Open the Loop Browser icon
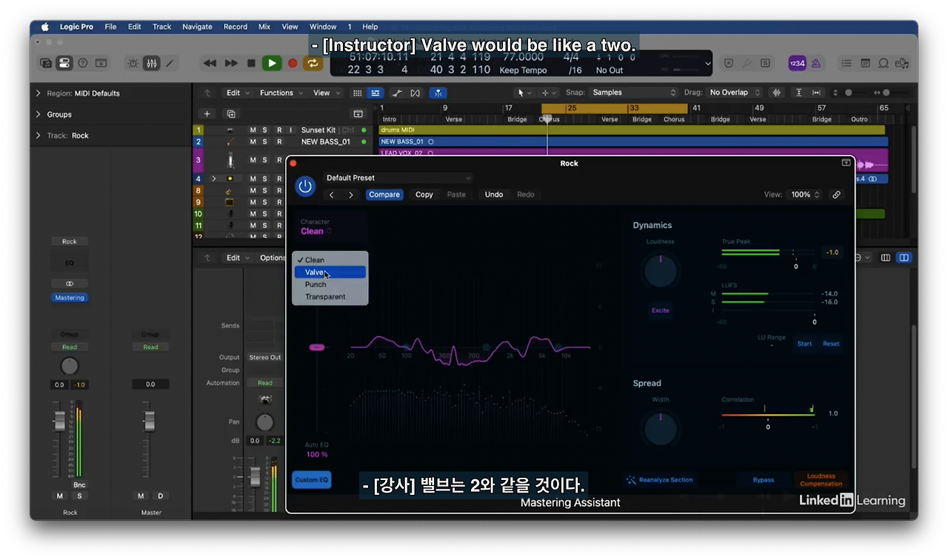Viewport: 948px width, 560px height. tap(883, 64)
